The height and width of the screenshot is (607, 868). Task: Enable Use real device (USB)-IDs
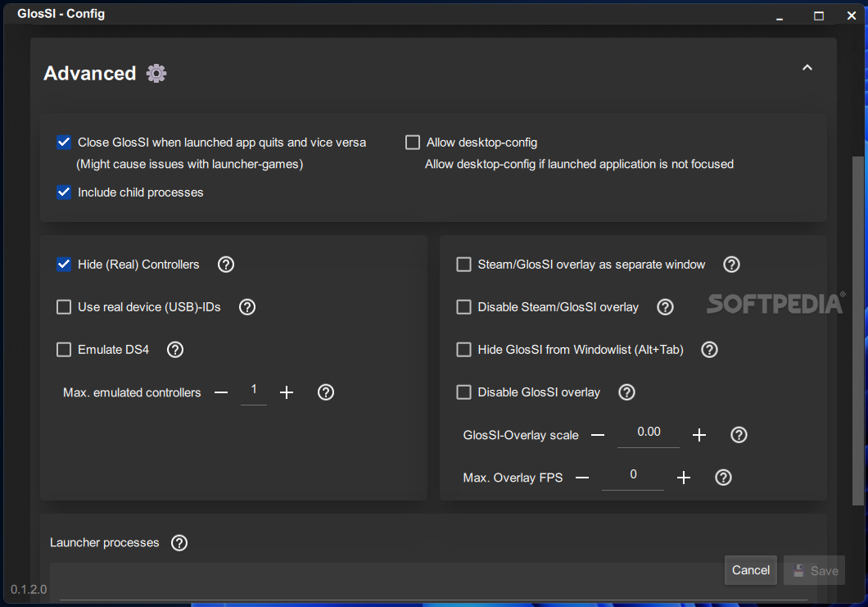(64, 307)
